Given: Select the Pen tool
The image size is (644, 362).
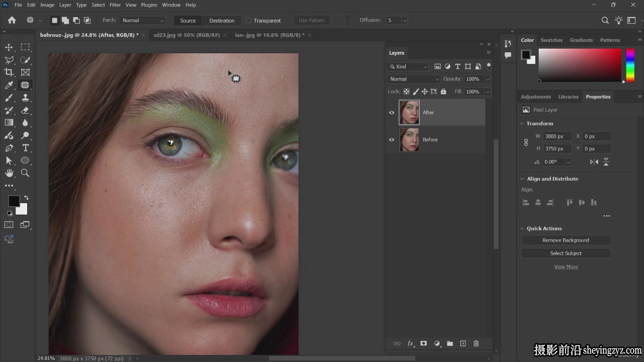Looking at the screenshot, I should pos(9,148).
